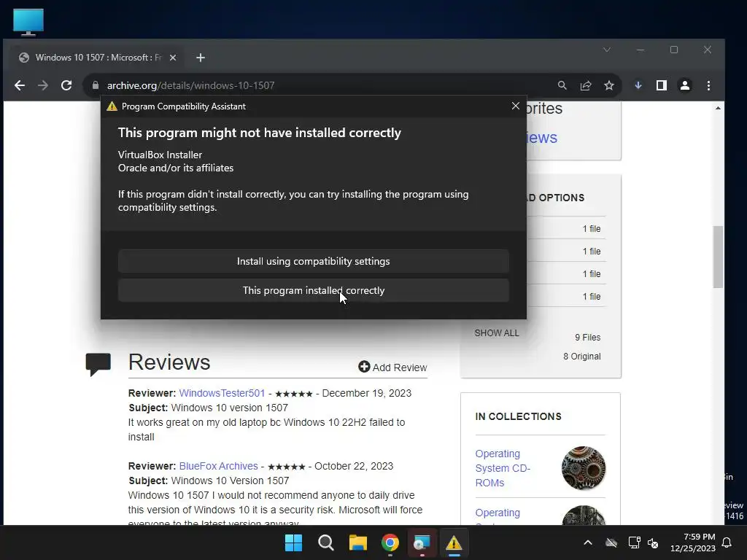Click the Add Review link
The image size is (747, 560).
[392, 367]
